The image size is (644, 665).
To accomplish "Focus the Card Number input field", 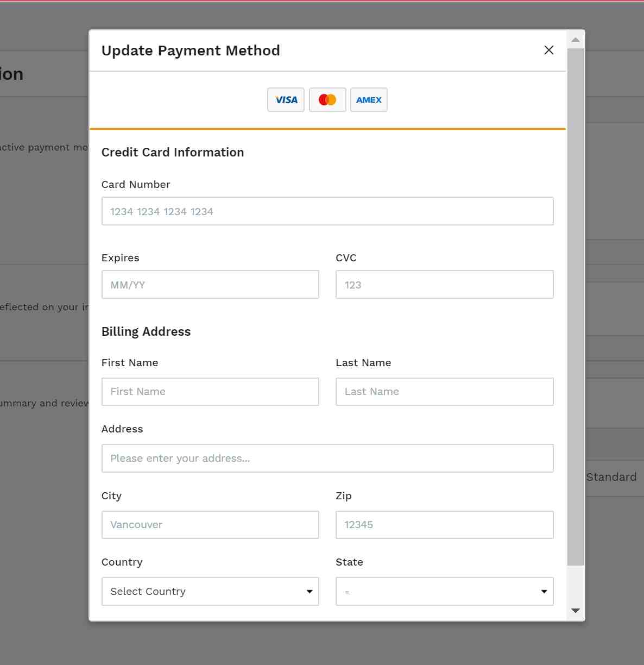I will point(327,211).
